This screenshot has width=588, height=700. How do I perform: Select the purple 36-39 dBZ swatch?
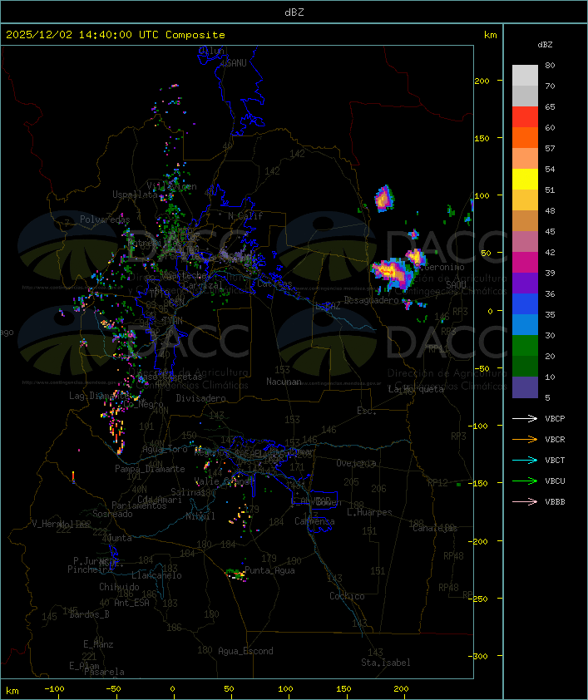point(525,283)
